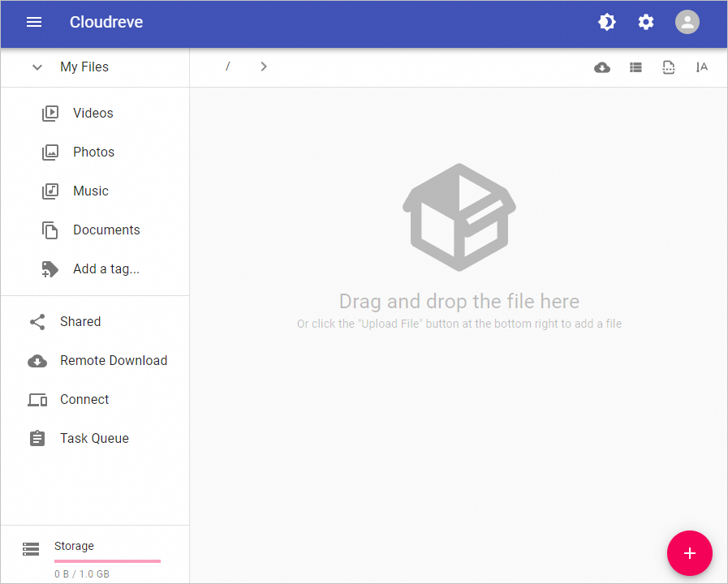Open the Videos category
Screen dimensions: 728x584
click(x=93, y=114)
